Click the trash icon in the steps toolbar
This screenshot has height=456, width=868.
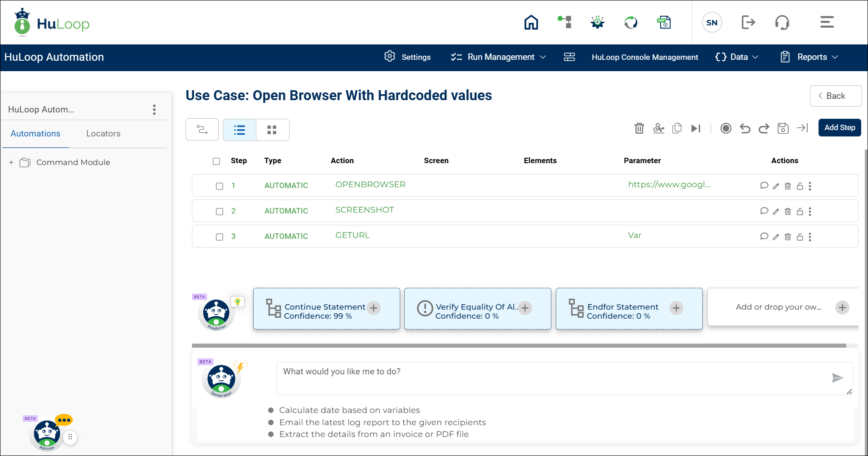coord(639,128)
